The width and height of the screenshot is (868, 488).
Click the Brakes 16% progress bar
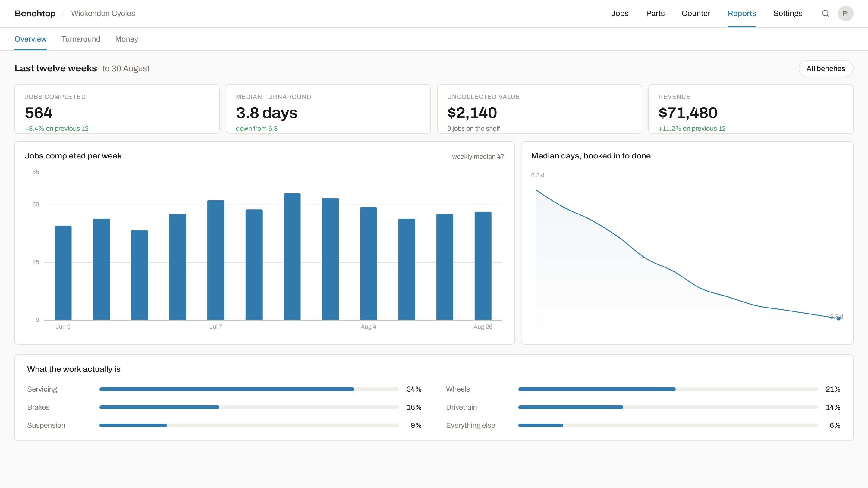(249, 407)
